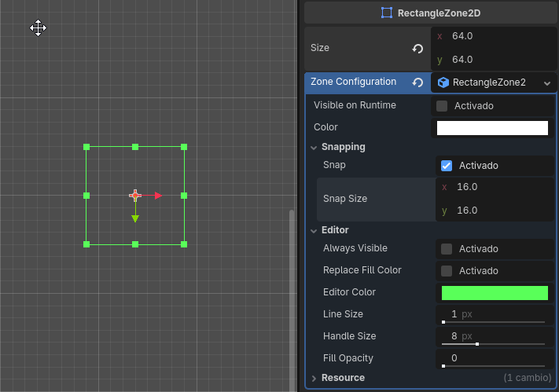Click the red X-axis gizmo arrow
Image resolution: width=559 pixels, height=392 pixels.
(x=158, y=196)
